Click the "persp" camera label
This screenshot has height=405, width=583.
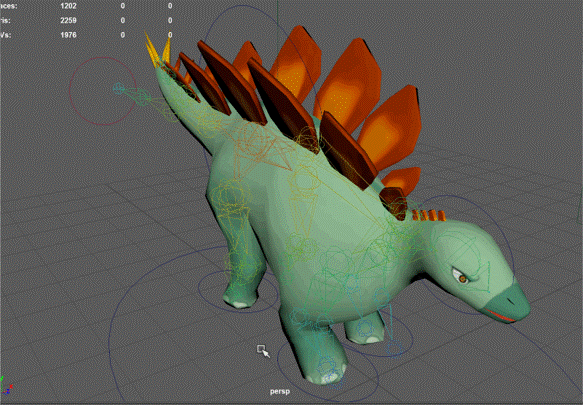tap(280, 391)
